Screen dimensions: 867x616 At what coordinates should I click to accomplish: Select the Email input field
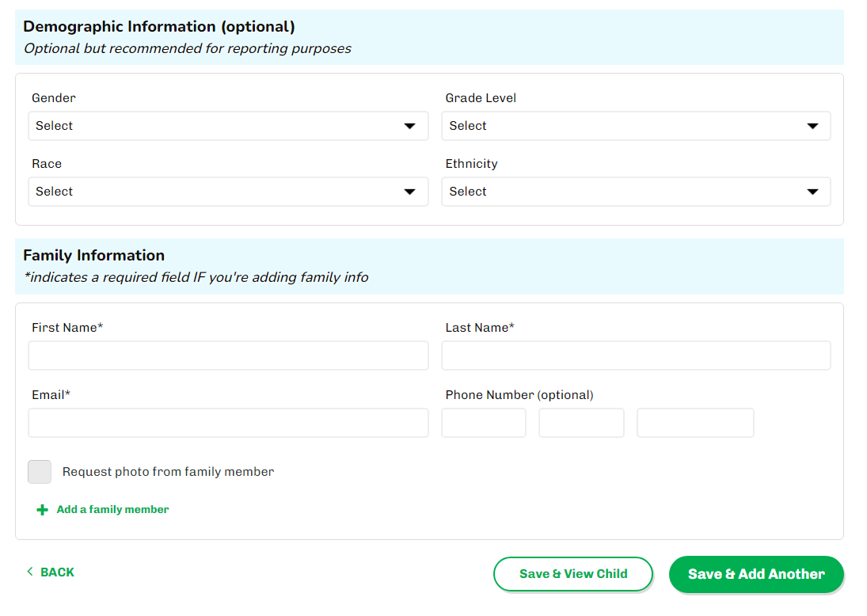(x=228, y=423)
